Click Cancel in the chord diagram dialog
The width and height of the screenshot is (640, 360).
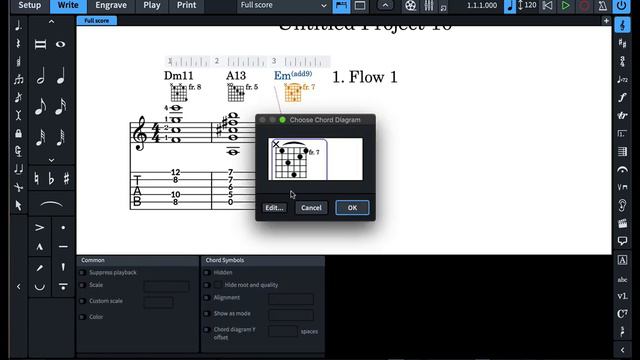click(311, 208)
